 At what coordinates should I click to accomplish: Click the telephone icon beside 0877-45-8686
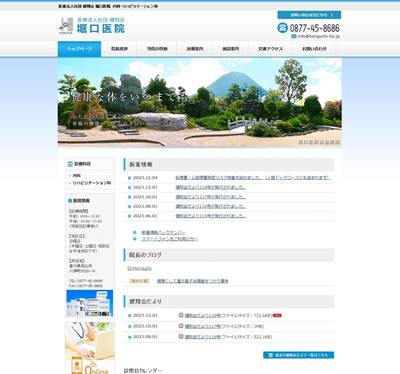pyautogui.click(x=282, y=28)
